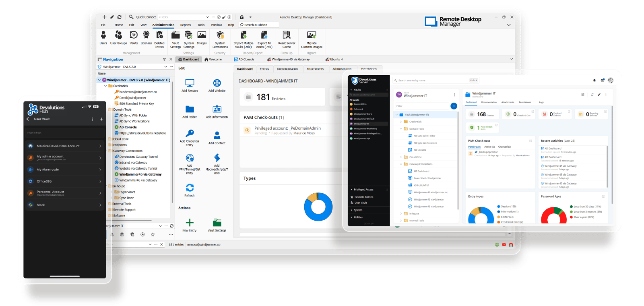Click the edit pencil in Devolutions Server
This screenshot has height=306, width=644.
[599, 95]
